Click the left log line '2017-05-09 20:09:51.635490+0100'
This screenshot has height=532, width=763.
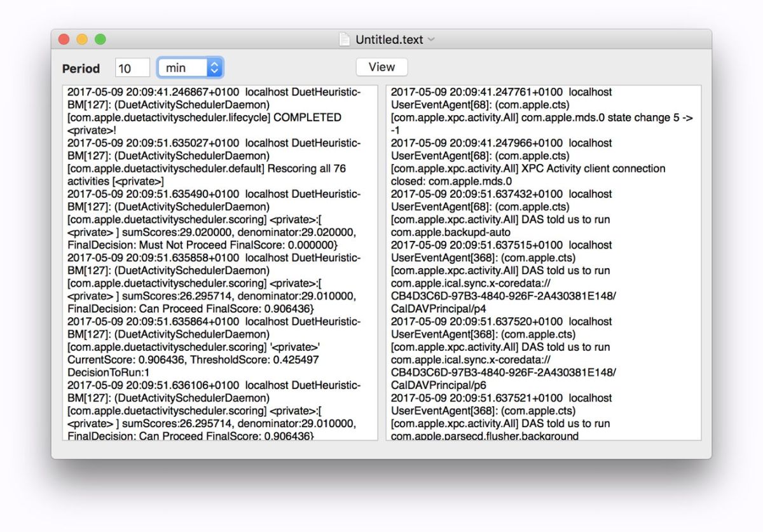coord(153,194)
